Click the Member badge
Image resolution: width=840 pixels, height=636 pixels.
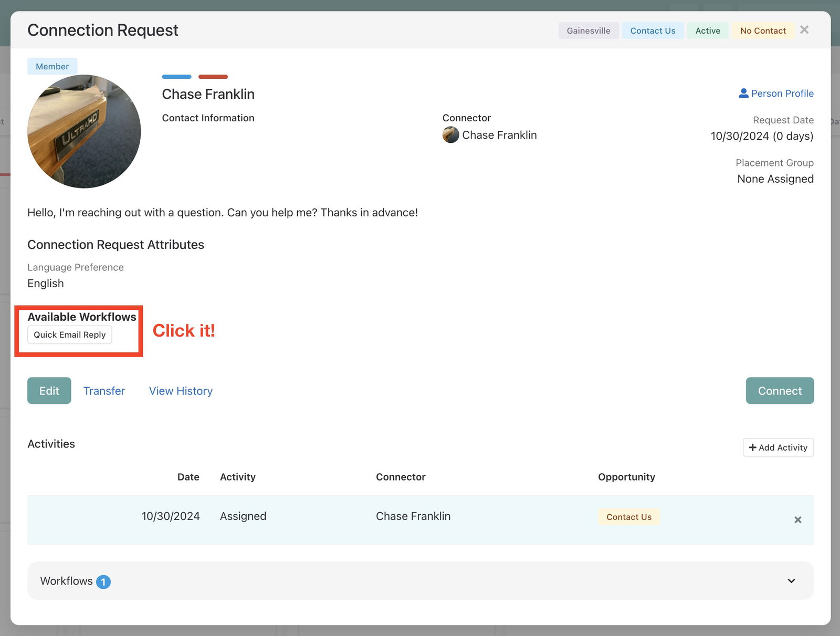click(52, 66)
